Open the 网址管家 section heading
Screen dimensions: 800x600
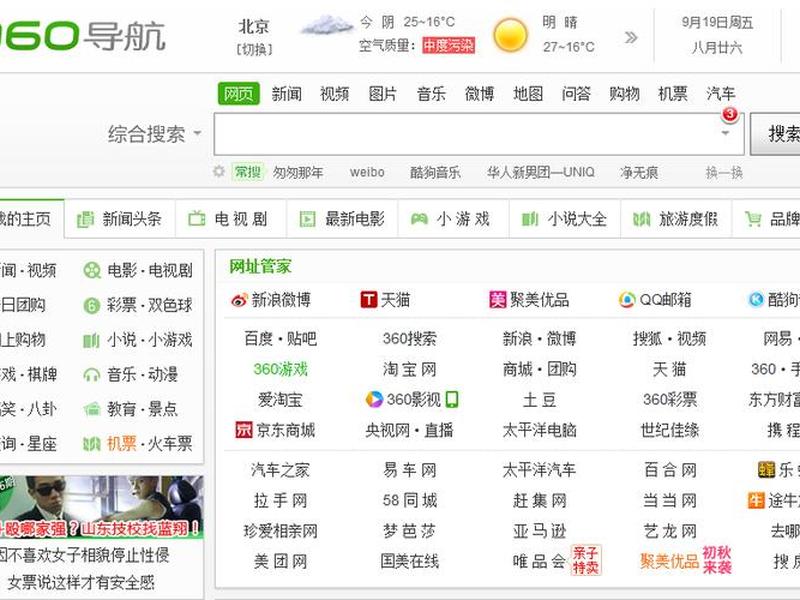pos(260,266)
